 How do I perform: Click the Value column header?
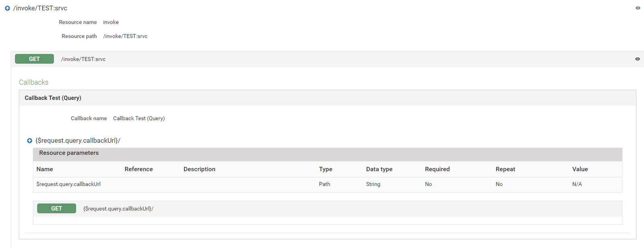[580, 169]
